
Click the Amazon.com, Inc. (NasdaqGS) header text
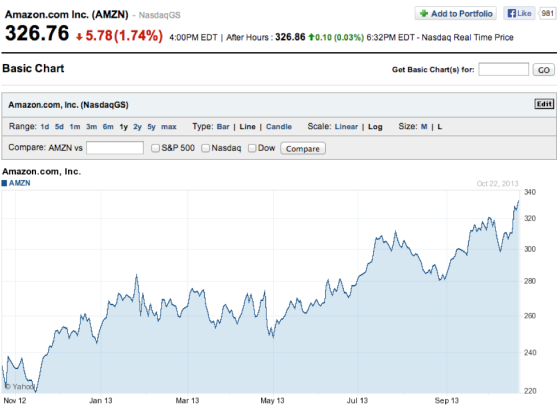click(x=68, y=105)
